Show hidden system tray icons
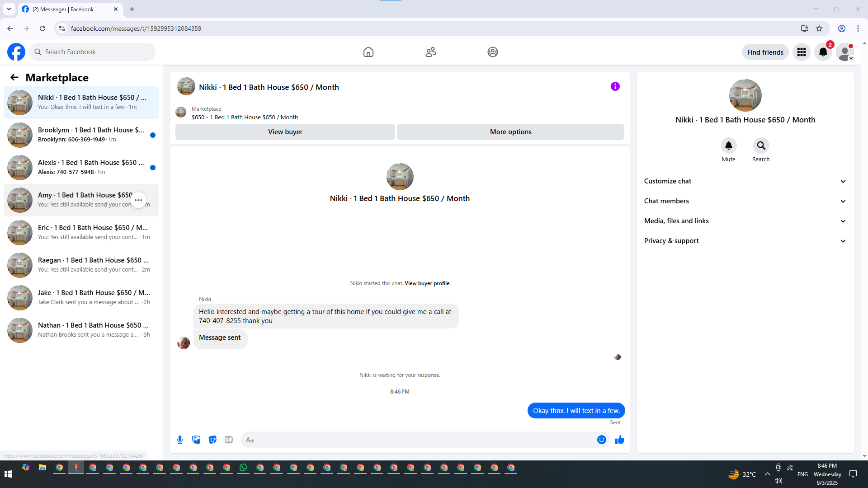 tap(767, 474)
